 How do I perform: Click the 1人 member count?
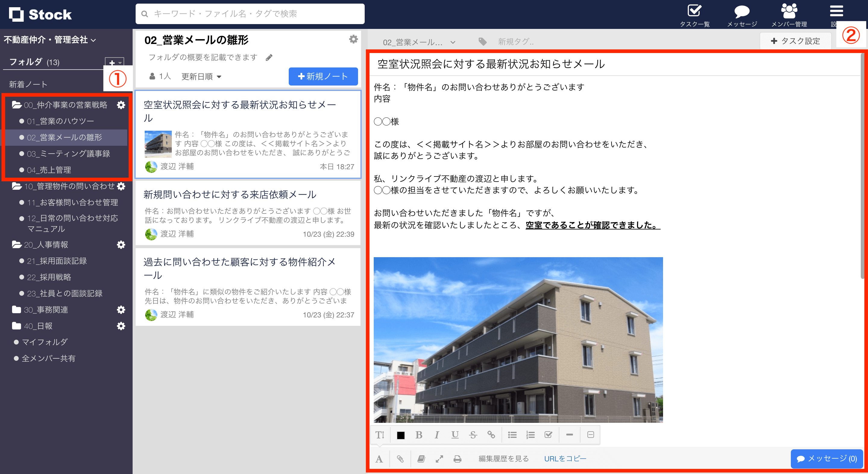click(x=160, y=76)
